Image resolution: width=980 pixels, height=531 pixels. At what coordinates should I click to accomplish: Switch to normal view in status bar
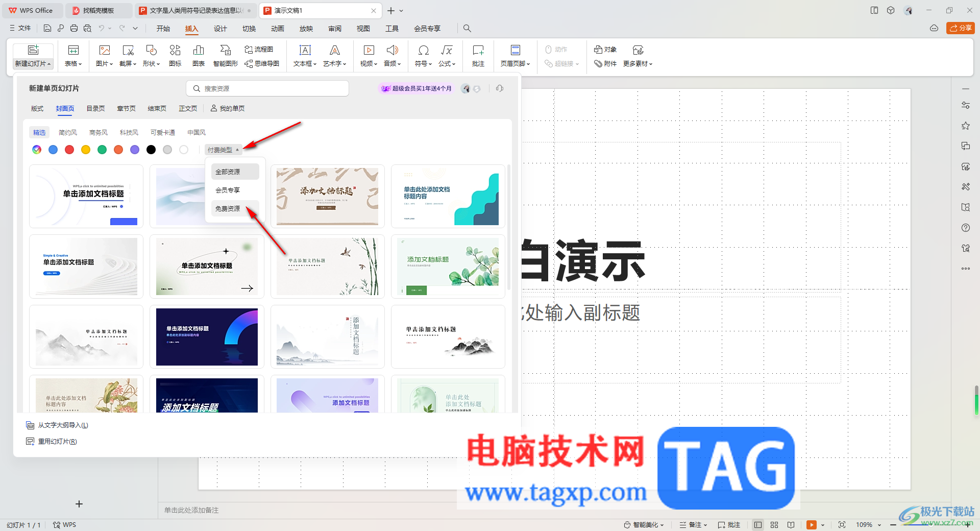[758, 524]
